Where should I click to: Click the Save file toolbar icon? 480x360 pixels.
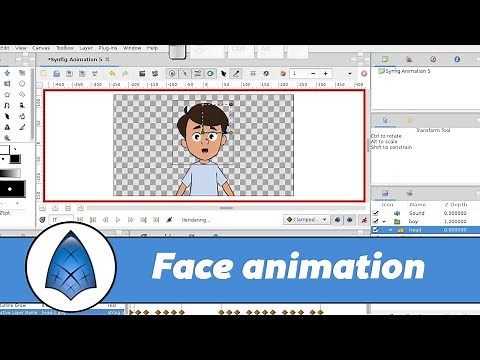click(x=69, y=73)
